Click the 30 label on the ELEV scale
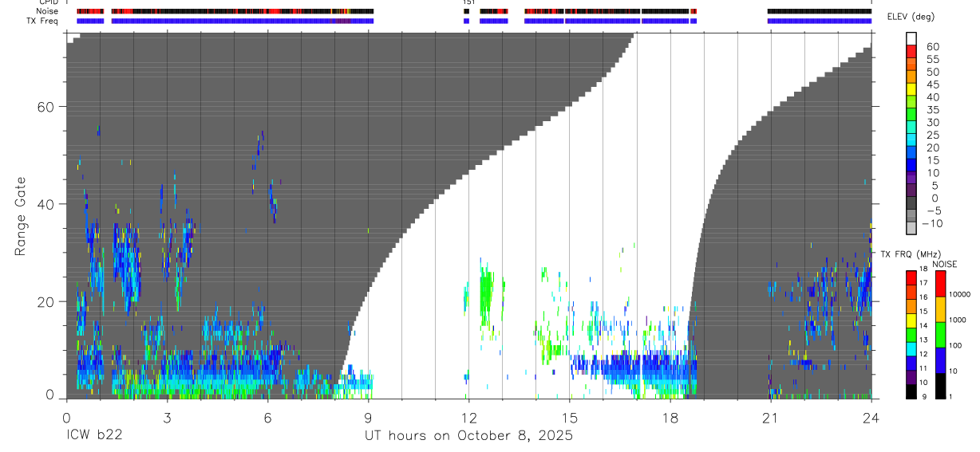The height and width of the screenshot is (452, 980). [x=932, y=123]
